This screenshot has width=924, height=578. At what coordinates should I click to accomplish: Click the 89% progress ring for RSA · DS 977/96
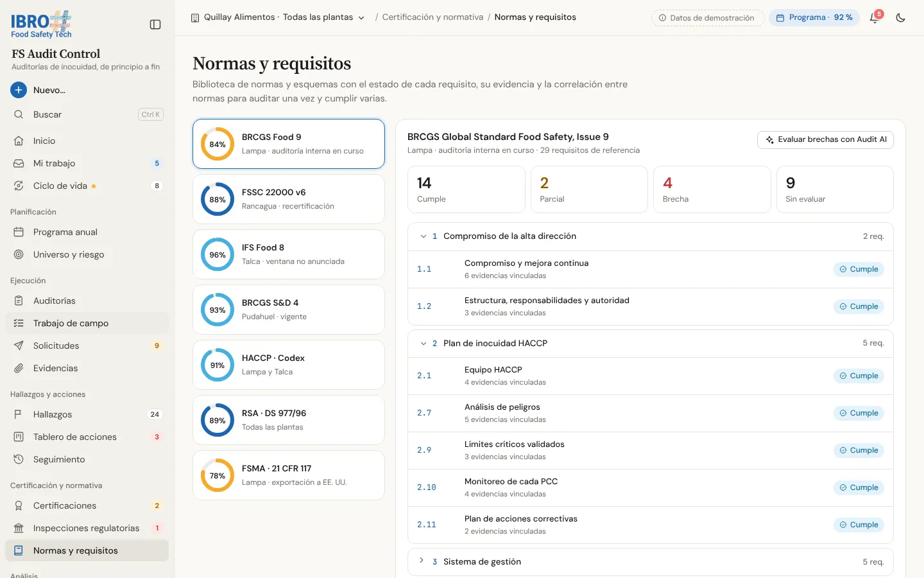pos(218,420)
